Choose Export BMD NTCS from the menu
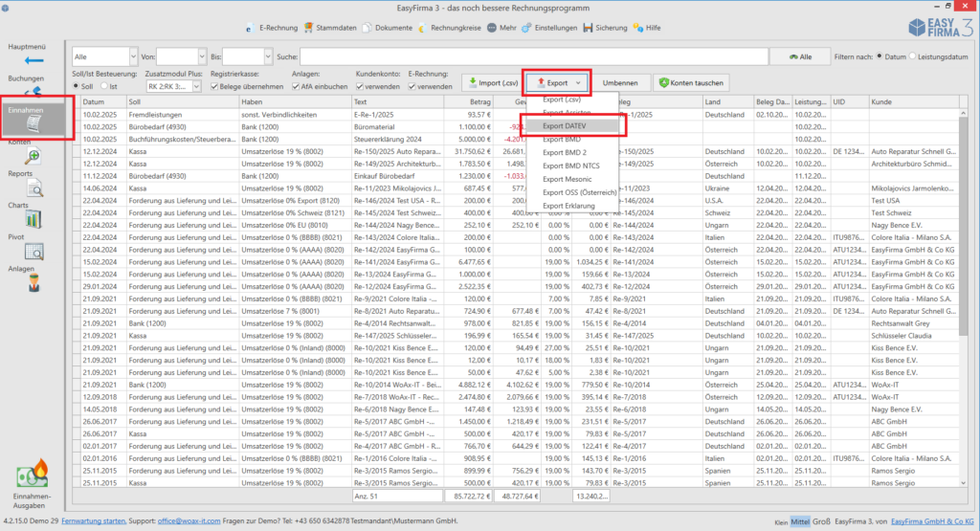 [x=572, y=166]
